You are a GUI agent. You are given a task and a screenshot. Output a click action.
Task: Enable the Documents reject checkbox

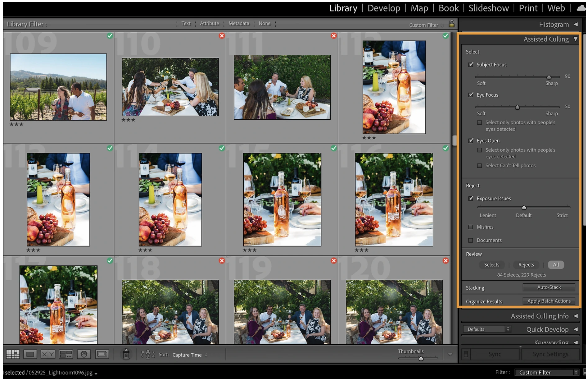471,241
